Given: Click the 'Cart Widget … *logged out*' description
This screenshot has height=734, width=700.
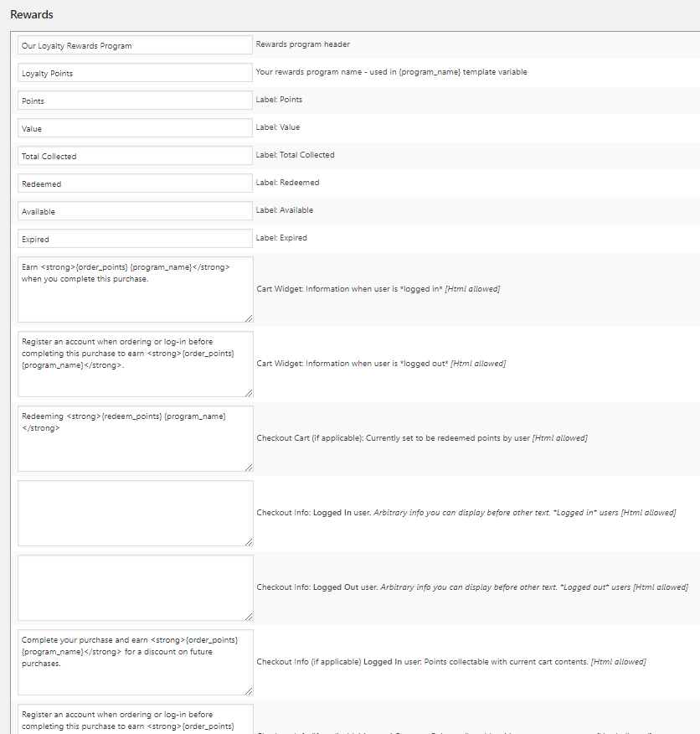Looking at the screenshot, I should (381, 364).
